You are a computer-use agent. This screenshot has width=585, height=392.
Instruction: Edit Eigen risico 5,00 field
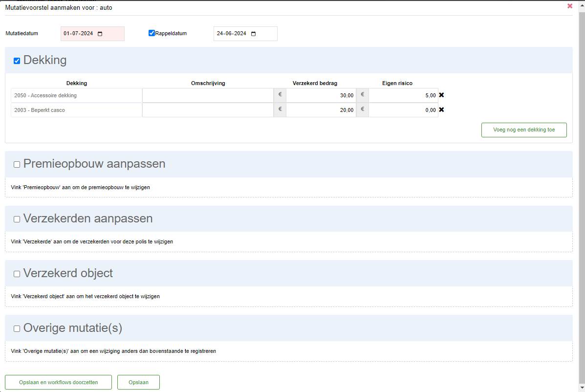[x=403, y=95]
